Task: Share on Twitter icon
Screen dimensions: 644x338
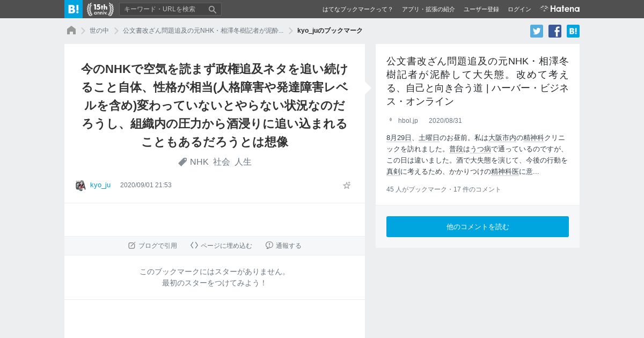Action: coord(537,31)
